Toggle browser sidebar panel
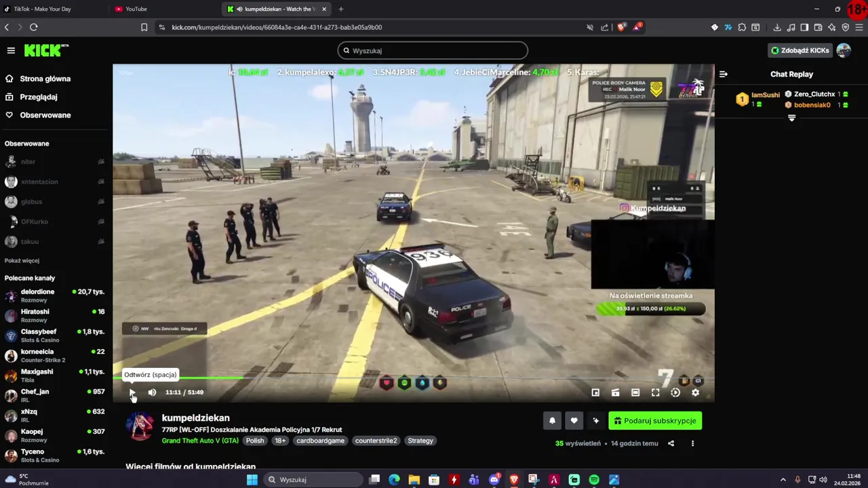The image size is (868, 488). coord(804,27)
